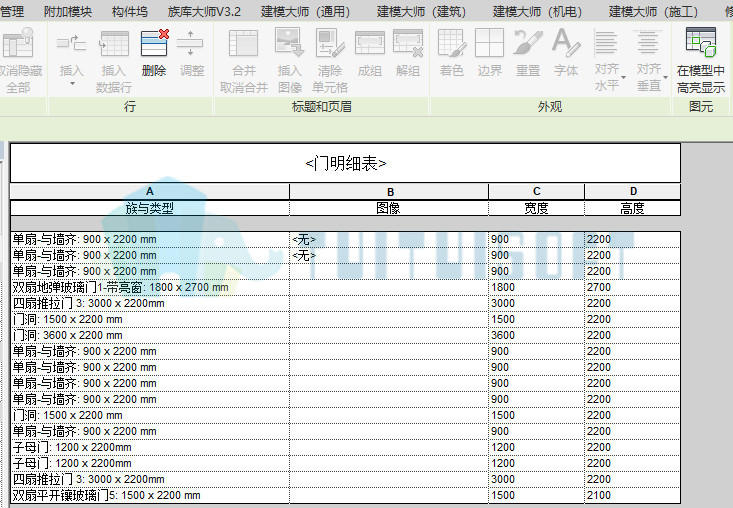Viewport: 733px width, 508px height.
Task: Click the Clear Cell icon
Action: (330, 43)
